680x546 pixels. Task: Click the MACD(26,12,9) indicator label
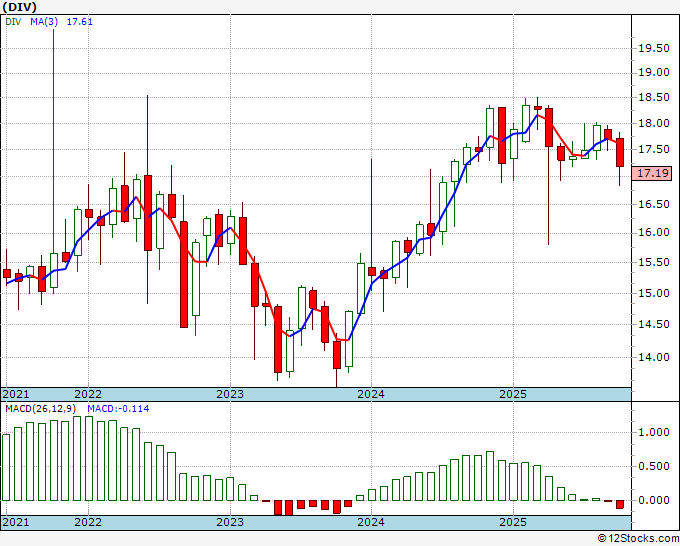click(x=41, y=409)
